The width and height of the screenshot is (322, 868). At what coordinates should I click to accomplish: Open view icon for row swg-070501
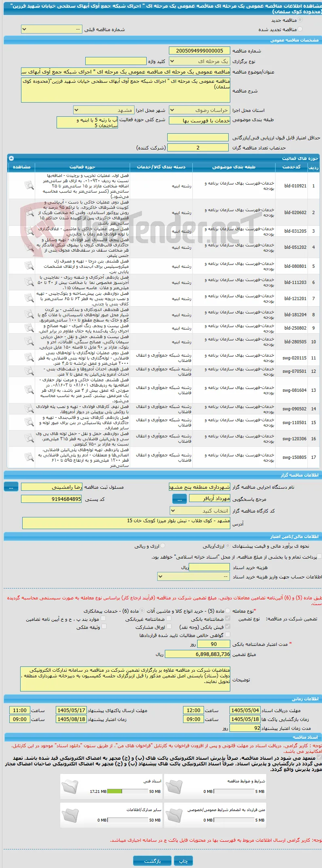[x=29, y=371]
